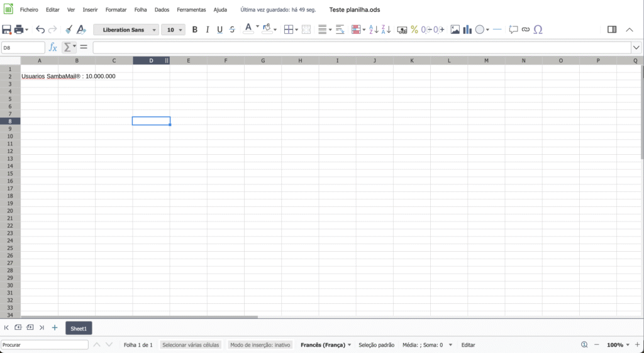Toggle bold formatting
Viewport: 644px width, 353px height.
195,30
